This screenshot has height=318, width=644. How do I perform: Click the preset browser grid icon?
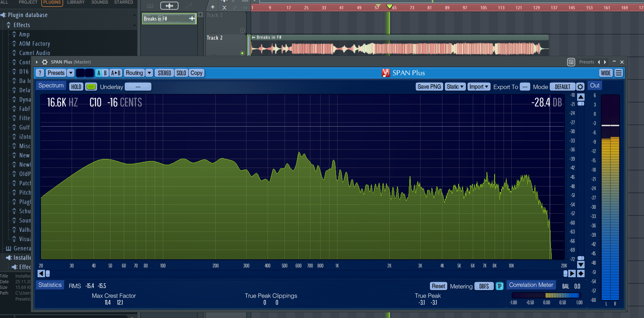click(x=571, y=62)
